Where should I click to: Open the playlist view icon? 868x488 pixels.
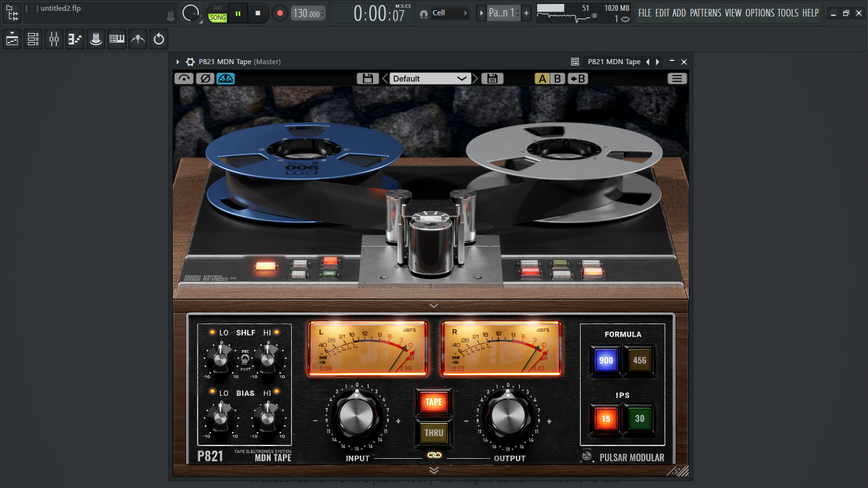(x=12, y=39)
